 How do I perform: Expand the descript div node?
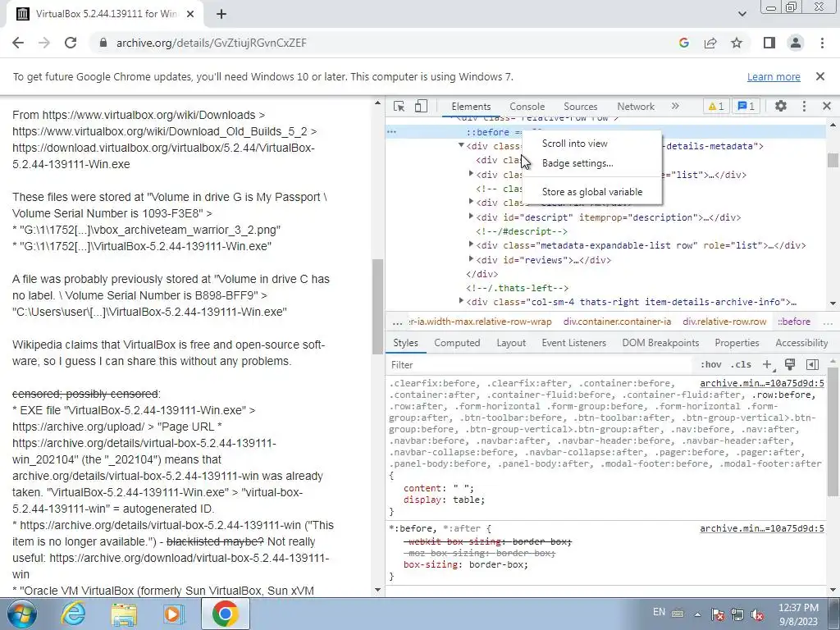click(471, 217)
